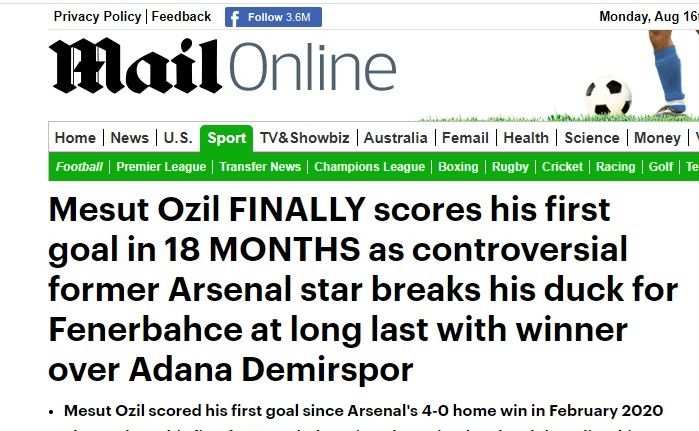This screenshot has width=699, height=431.
Task: Open the Privacy Policy link
Action: point(98,16)
